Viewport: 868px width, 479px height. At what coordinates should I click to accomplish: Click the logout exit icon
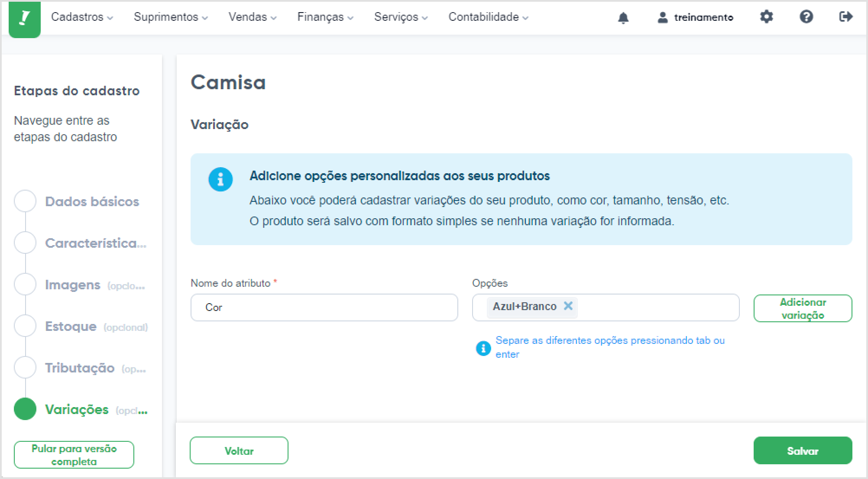coord(845,17)
